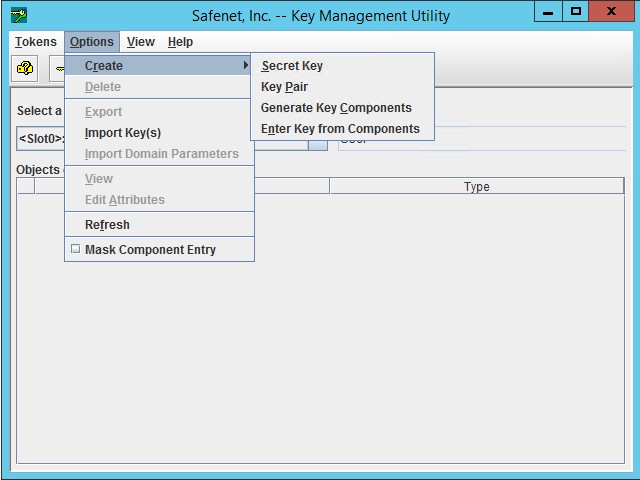Screen dimensions: 640x480
Task: Select Generate Key Components
Action: tap(336, 108)
